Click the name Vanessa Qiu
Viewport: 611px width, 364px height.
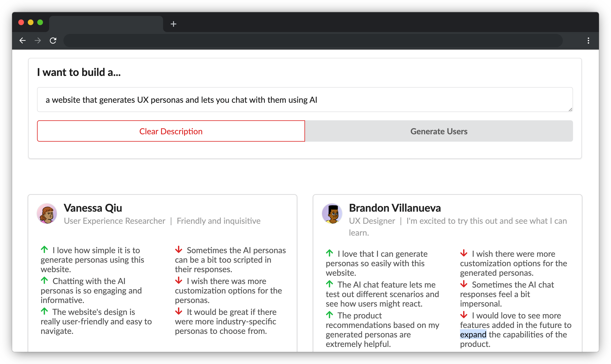point(93,208)
